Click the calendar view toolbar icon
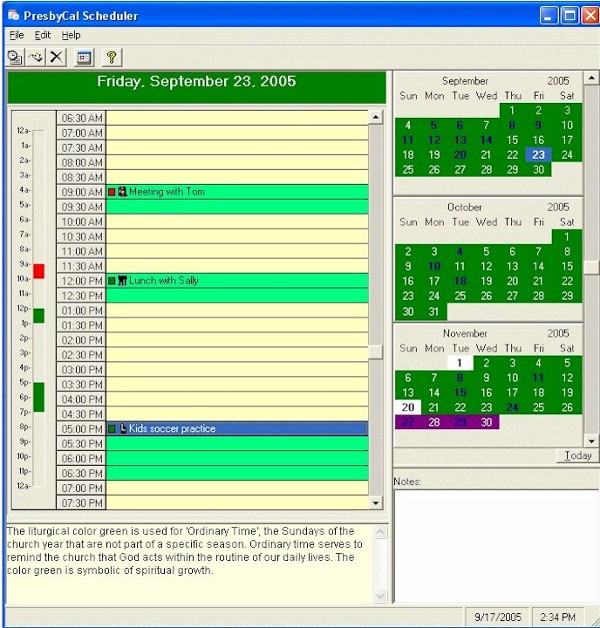The width and height of the screenshot is (600, 628). click(84, 58)
